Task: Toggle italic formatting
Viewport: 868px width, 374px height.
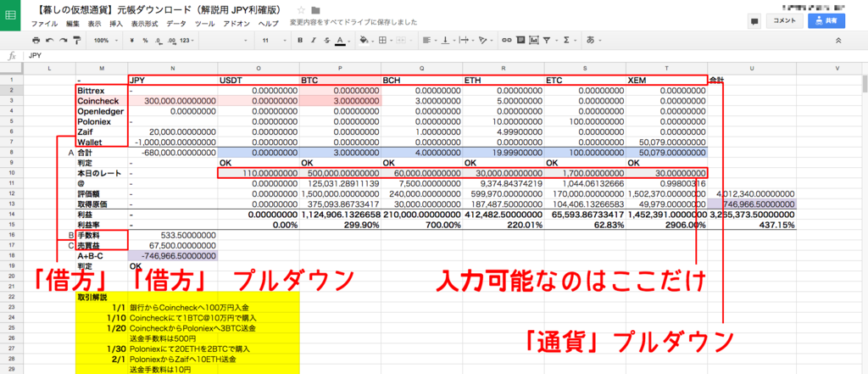Action: pyautogui.click(x=314, y=41)
